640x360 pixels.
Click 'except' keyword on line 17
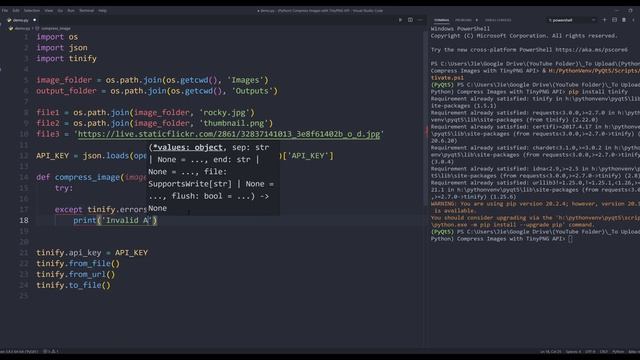pyautogui.click(x=69, y=209)
